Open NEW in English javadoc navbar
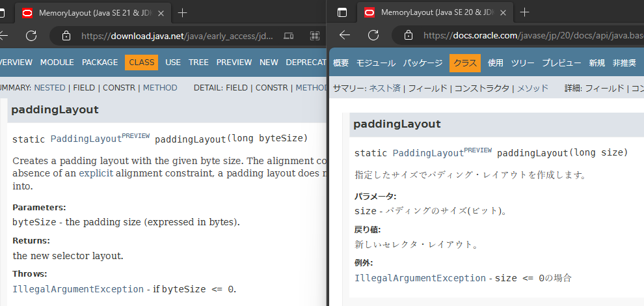This screenshot has height=306, width=644. pyautogui.click(x=269, y=63)
